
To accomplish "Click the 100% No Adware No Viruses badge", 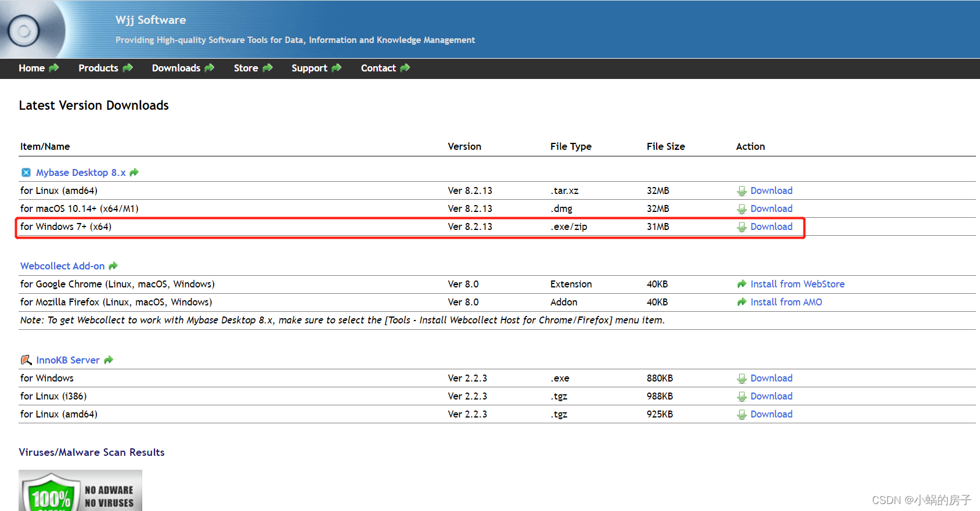I will [x=80, y=490].
